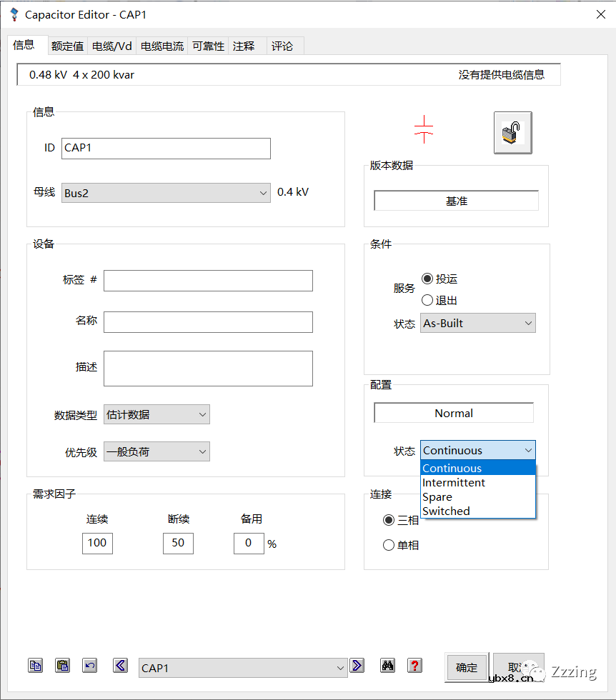
Task: Click the undo arrow icon near bottom
Action: [x=89, y=665]
